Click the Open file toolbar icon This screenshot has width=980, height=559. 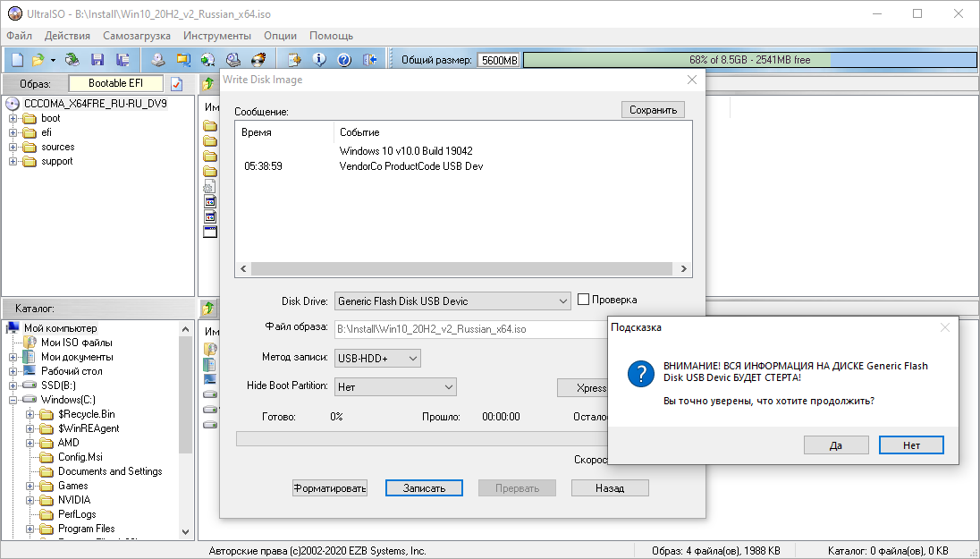click(x=38, y=60)
